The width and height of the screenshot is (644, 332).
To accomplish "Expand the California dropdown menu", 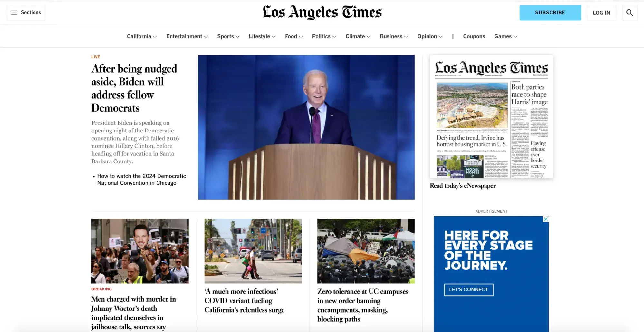I will (142, 36).
